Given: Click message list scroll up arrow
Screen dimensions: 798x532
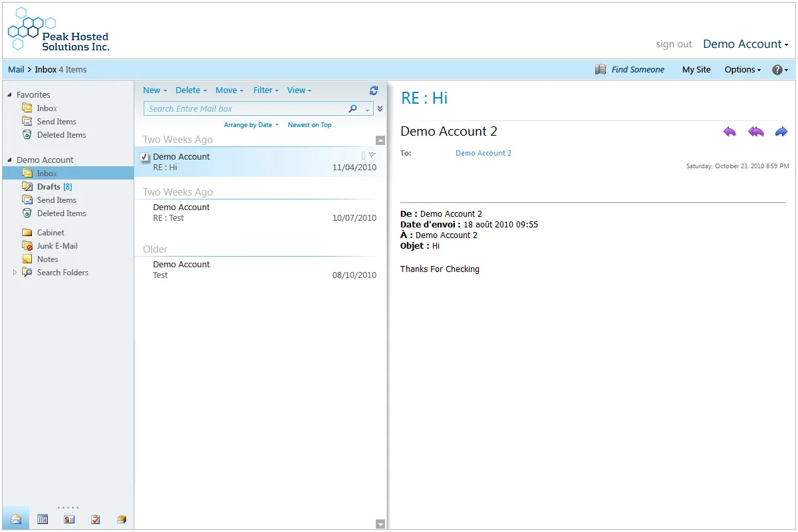Looking at the screenshot, I should (x=380, y=140).
